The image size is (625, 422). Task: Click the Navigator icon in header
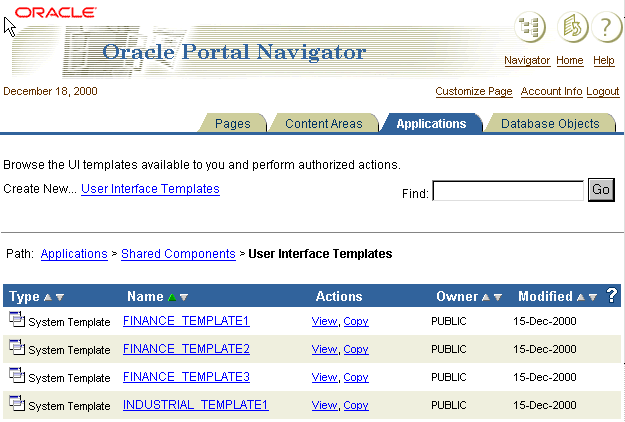[x=530, y=27]
